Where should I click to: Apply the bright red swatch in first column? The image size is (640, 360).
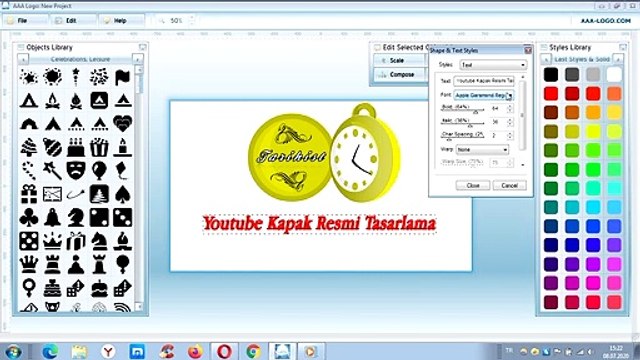551,93
